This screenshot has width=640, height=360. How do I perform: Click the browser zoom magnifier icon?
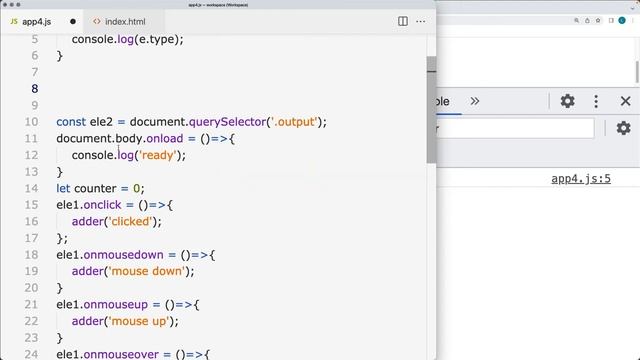tap(576, 20)
